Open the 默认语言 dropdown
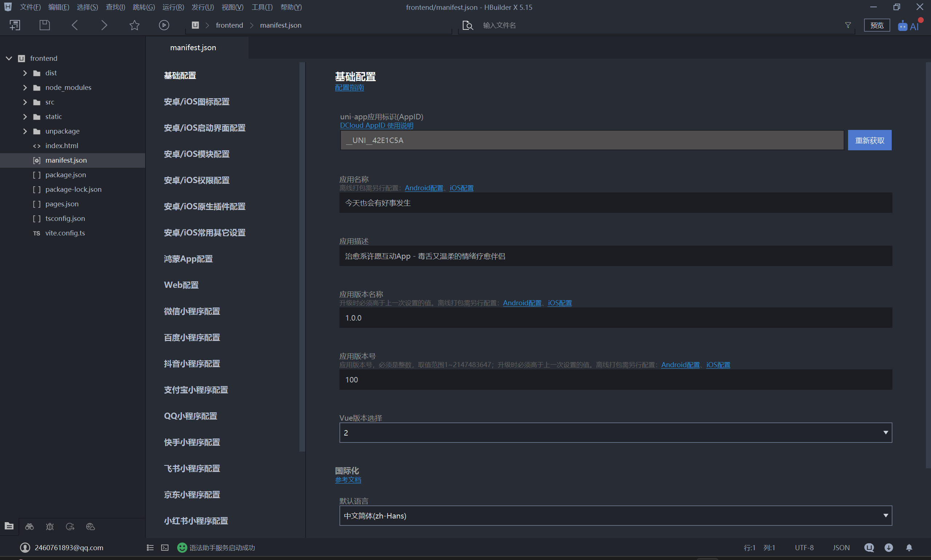 point(616,516)
